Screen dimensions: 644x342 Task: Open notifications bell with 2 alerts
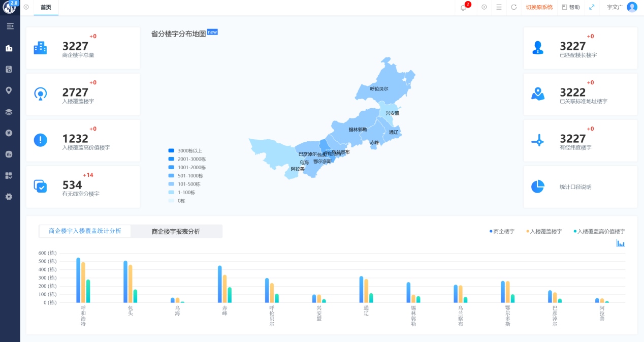463,7
